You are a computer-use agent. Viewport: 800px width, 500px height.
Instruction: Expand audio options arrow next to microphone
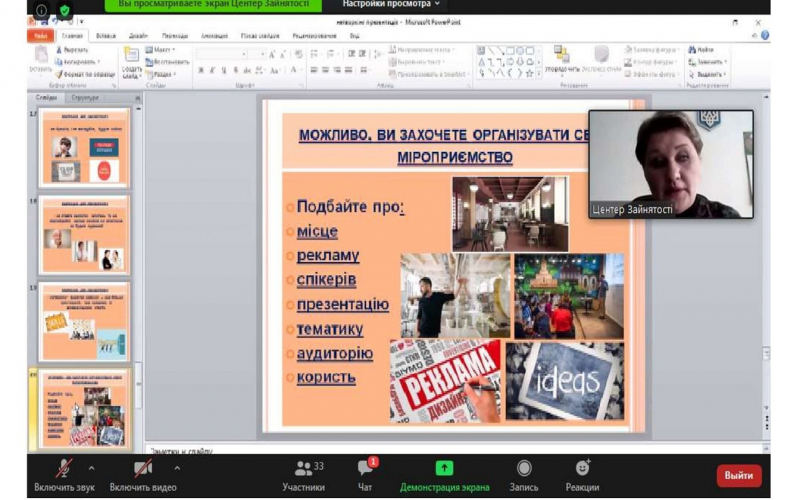tap(91, 467)
